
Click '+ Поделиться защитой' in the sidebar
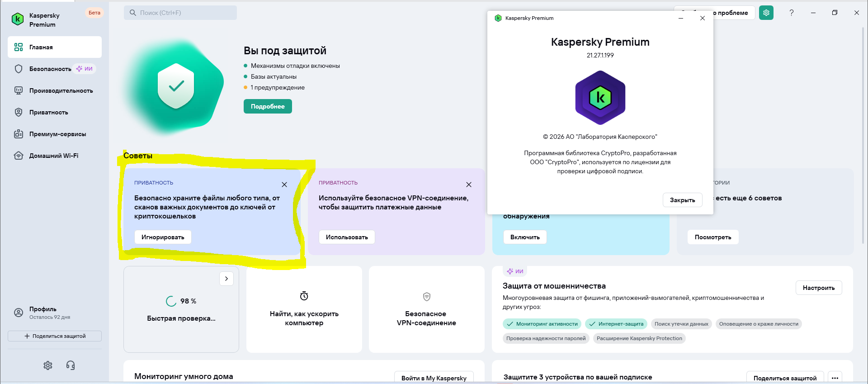(x=55, y=336)
